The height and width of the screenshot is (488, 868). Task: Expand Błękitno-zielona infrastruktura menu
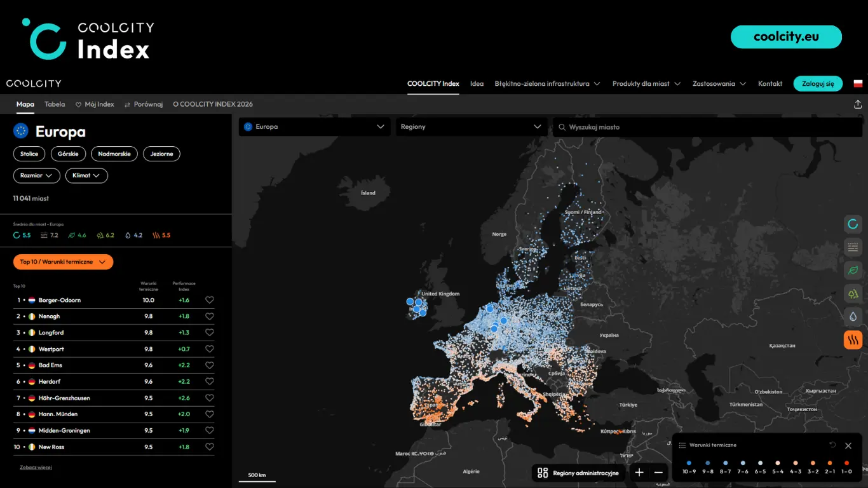point(547,83)
